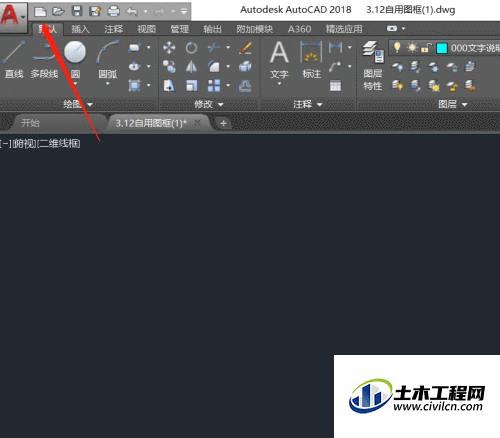Click the Make Current layer icon
The width and height of the screenshot is (500, 438).
tap(470, 67)
